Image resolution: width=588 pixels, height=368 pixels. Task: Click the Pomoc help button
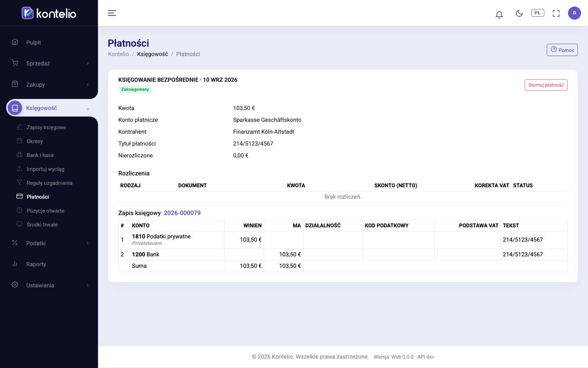tap(562, 50)
